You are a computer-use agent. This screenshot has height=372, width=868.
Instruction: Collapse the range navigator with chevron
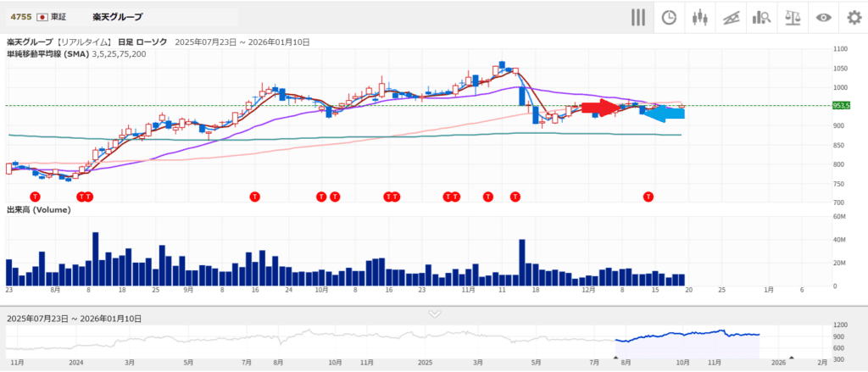point(434,313)
